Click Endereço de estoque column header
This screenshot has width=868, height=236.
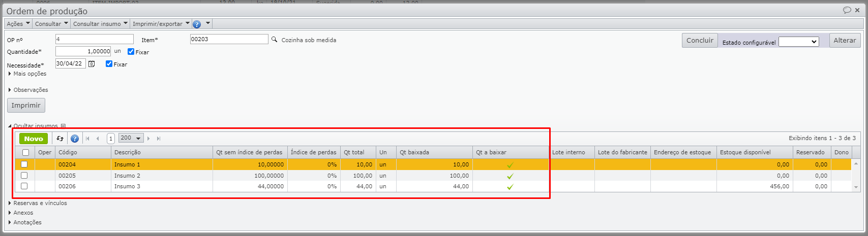(x=683, y=152)
